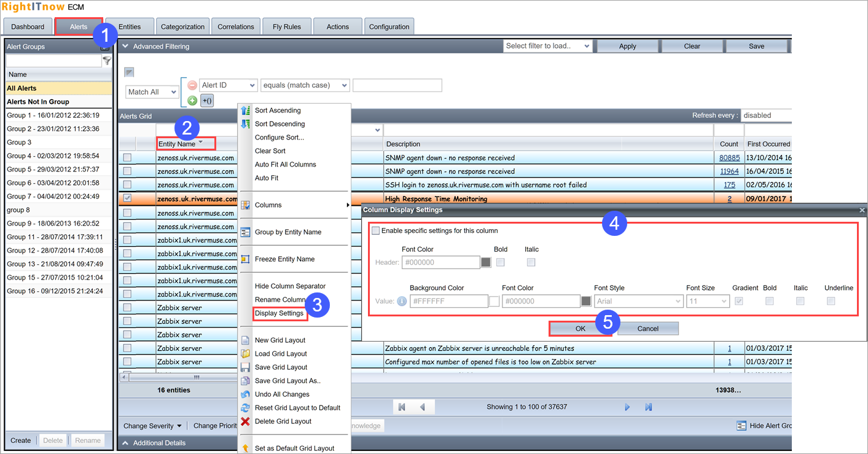Check the SSH login failed row checkbox
Viewport: 868px width, 454px height.
point(127,185)
